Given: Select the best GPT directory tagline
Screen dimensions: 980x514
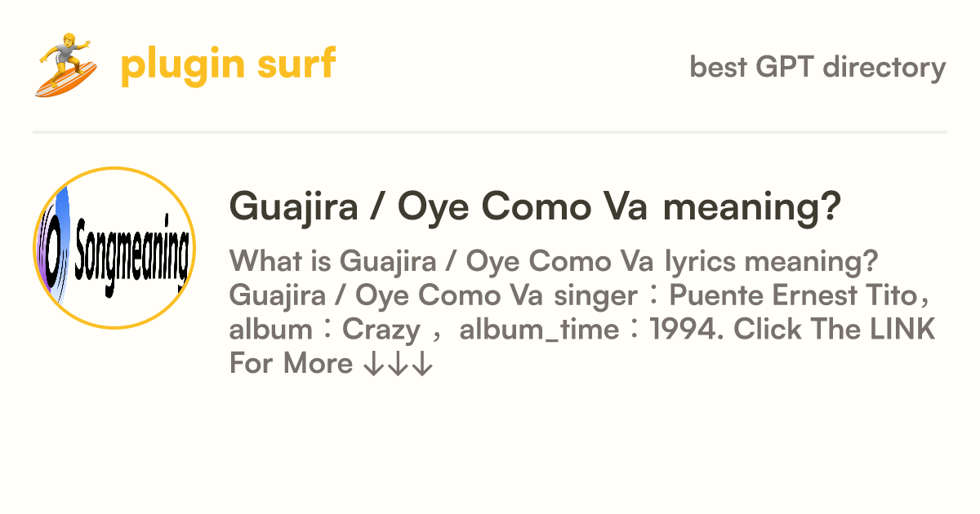Looking at the screenshot, I should click(817, 67).
